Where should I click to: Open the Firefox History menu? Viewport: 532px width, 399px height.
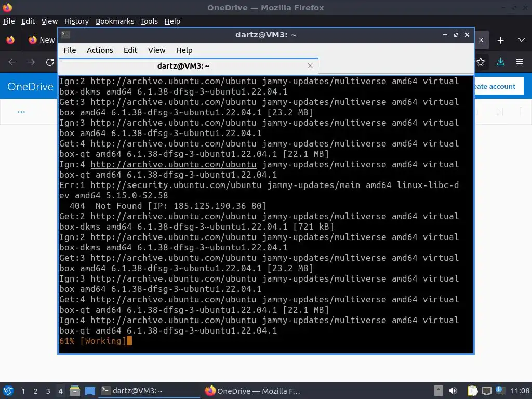[76, 21]
